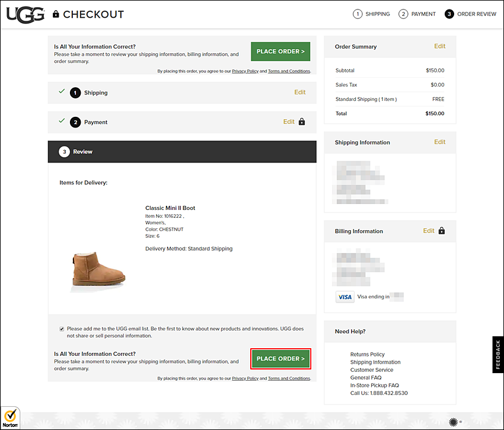504x430 pixels.
Task: Open the SHIPPING step in the header
Action: [x=377, y=14]
